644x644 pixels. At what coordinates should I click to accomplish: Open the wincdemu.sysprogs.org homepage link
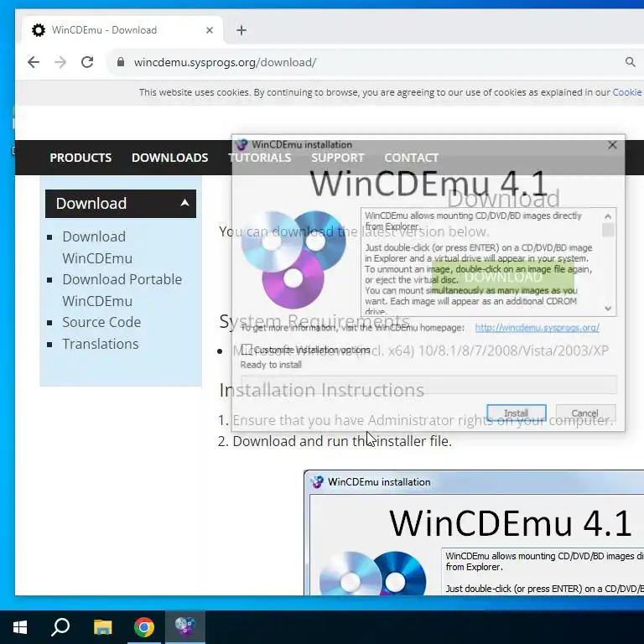(537, 328)
